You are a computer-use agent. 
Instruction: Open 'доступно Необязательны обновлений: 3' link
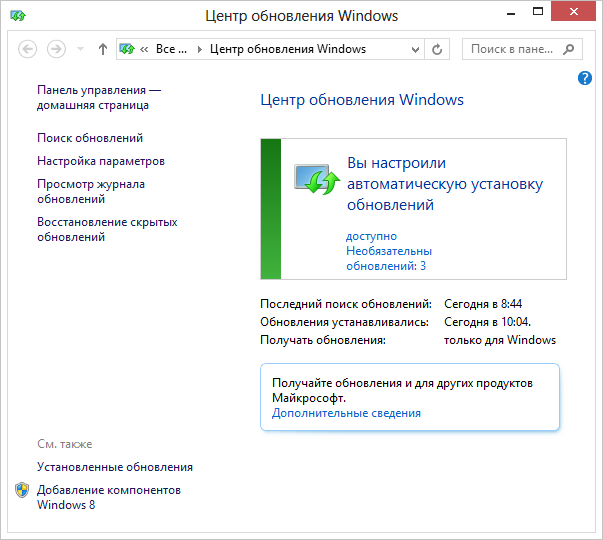click(389, 251)
